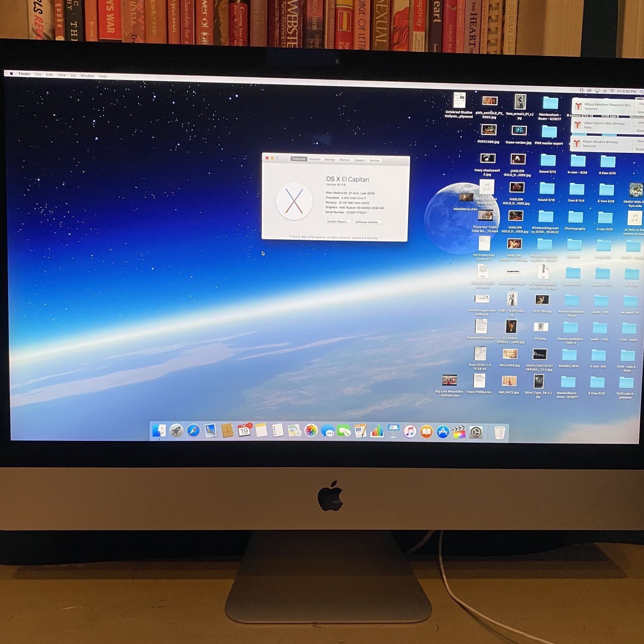Open iTunes music note icon in Dock
644x644 pixels.
pyautogui.click(x=410, y=432)
